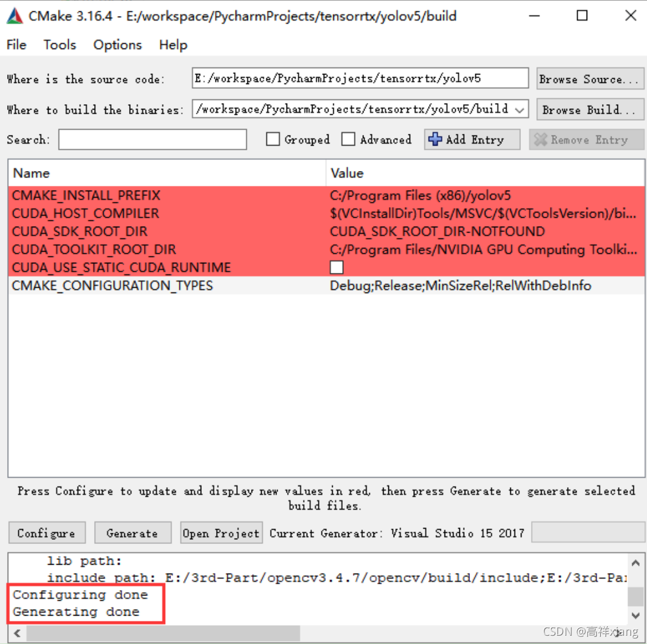647x644 pixels.
Task: Click the Configure button
Action: (47, 533)
